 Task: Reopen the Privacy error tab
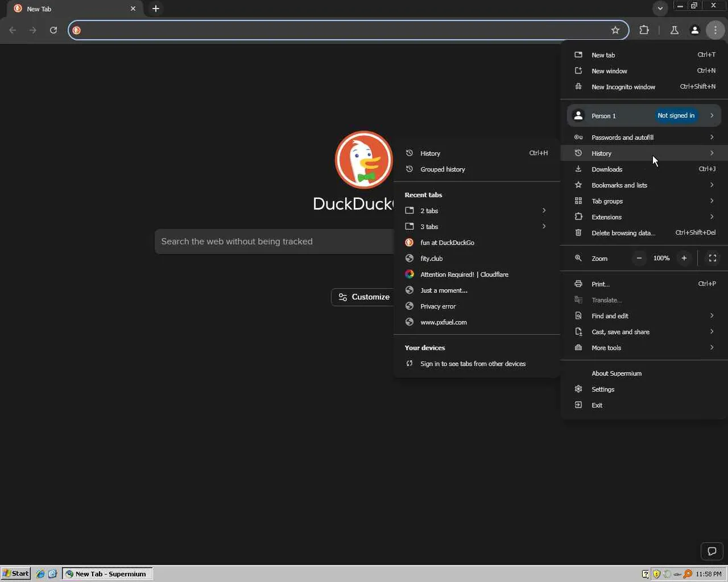tap(477, 306)
